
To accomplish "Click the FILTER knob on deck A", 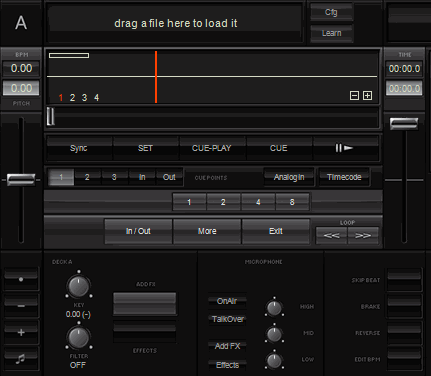I will pyautogui.click(x=79, y=337).
